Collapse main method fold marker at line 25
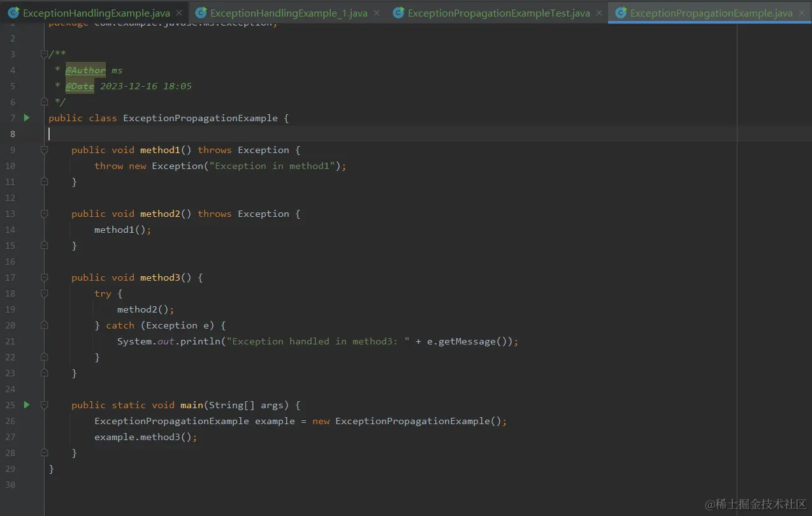This screenshot has height=516, width=812. [44, 405]
